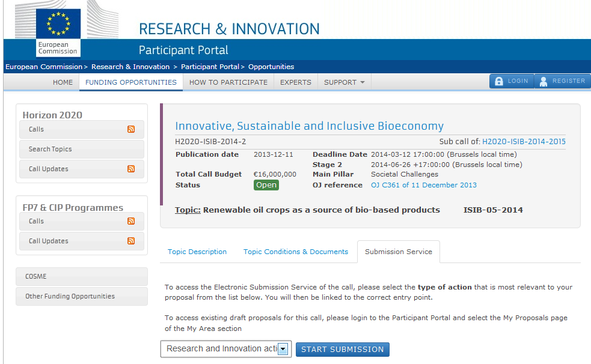Select the Submission Service tab
591x364 pixels.
pyautogui.click(x=399, y=252)
